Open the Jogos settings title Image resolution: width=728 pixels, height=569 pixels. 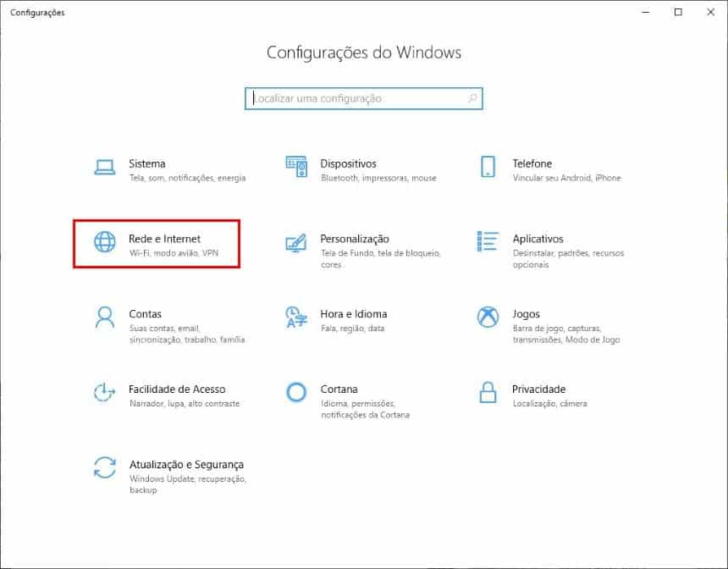[x=526, y=314]
